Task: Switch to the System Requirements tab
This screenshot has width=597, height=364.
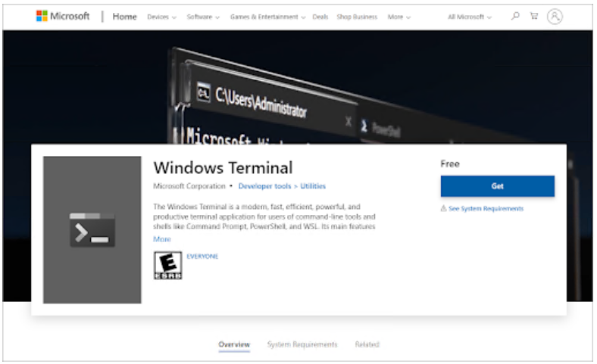Action: click(x=302, y=345)
